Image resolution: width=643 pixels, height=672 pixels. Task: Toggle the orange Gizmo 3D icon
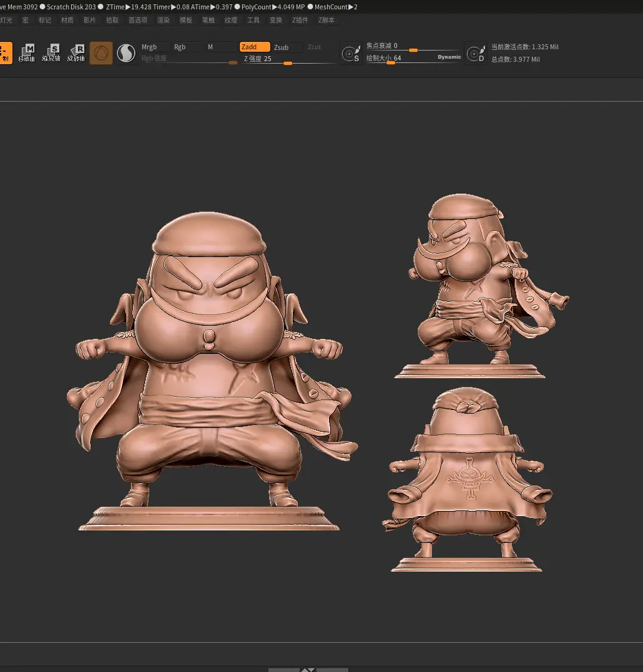(x=101, y=53)
